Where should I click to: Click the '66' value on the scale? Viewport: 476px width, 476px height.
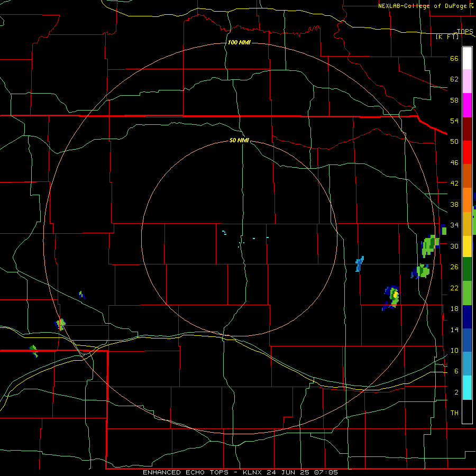click(x=454, y=58)
